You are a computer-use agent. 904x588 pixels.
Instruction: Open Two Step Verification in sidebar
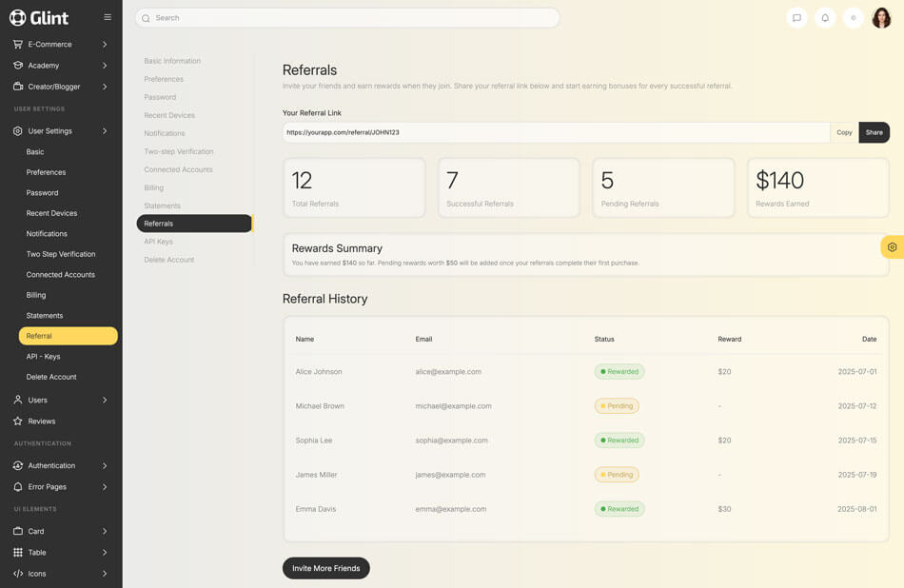pos(61,254)
